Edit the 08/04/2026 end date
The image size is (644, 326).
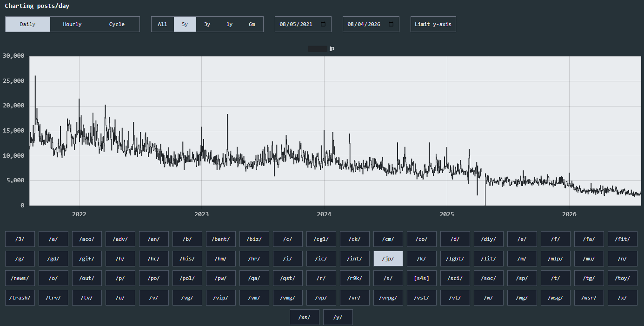point(364,24)
